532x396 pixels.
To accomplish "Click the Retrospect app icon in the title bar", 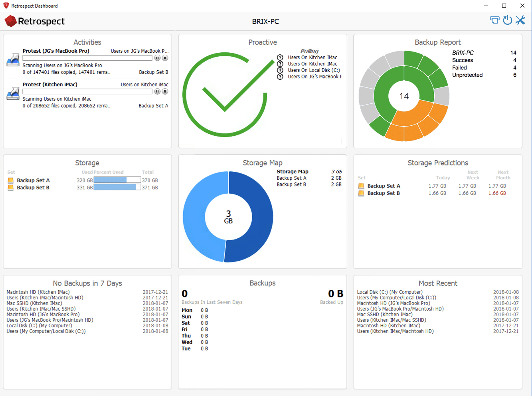I will click(x=6, y=6).
